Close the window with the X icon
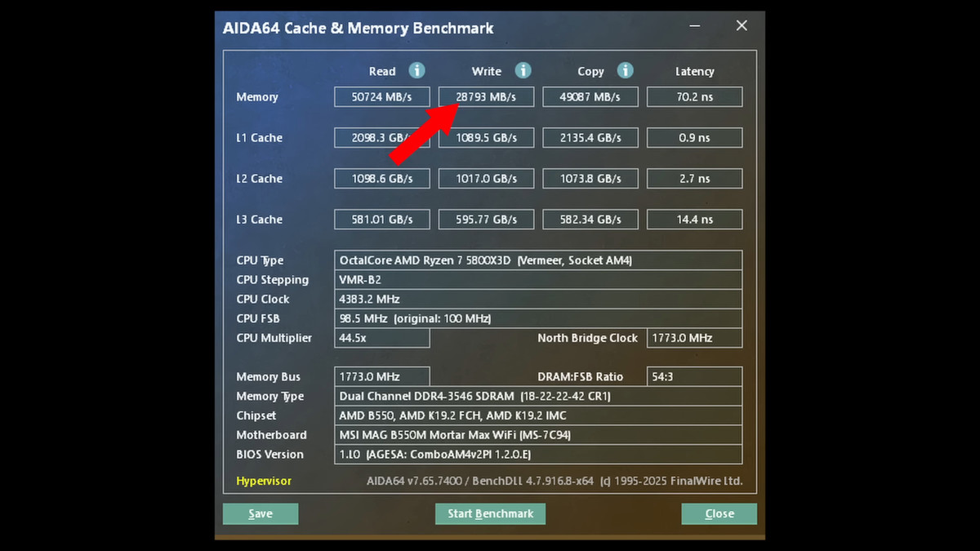 (x=742, y=26)
